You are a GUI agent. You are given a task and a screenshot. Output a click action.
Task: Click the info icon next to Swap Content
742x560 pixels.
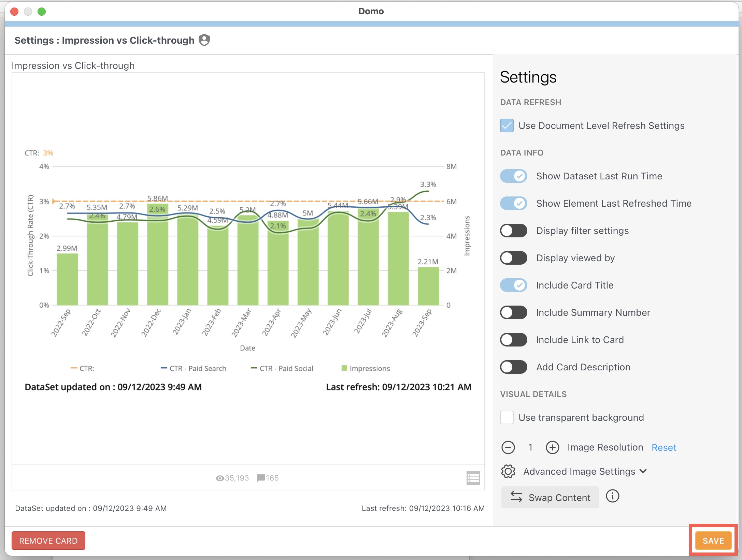pos(613,497)
